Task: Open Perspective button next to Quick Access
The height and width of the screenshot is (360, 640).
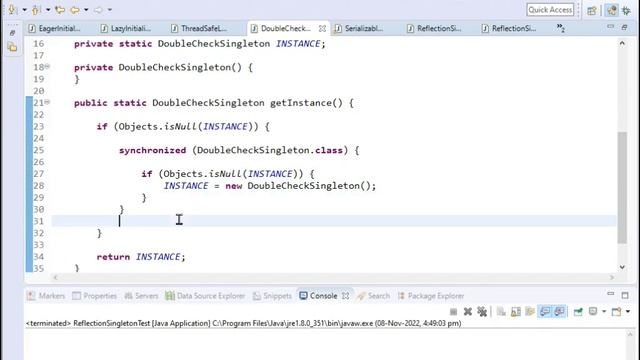Action: pos(592,10)
